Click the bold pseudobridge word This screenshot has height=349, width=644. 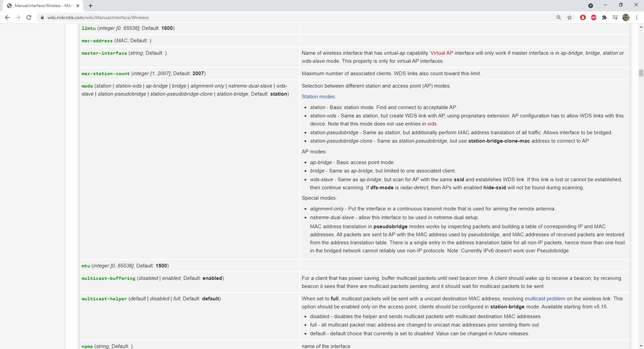390,227
